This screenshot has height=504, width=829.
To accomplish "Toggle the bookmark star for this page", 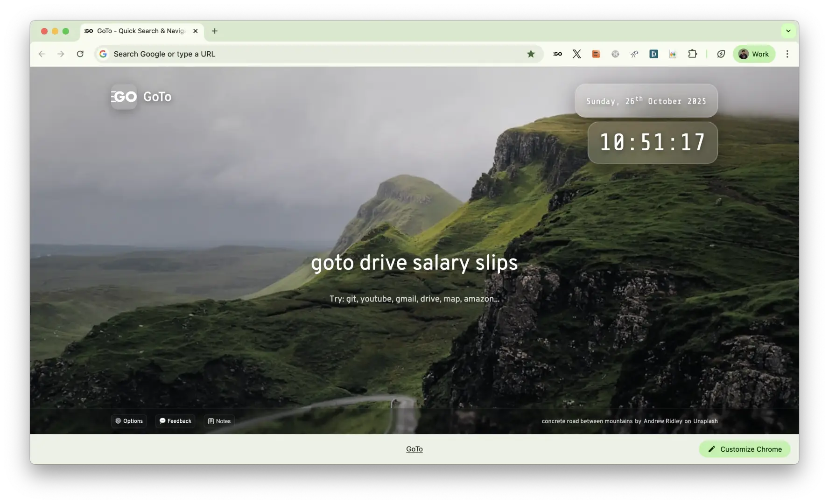I will coord(530,54).
